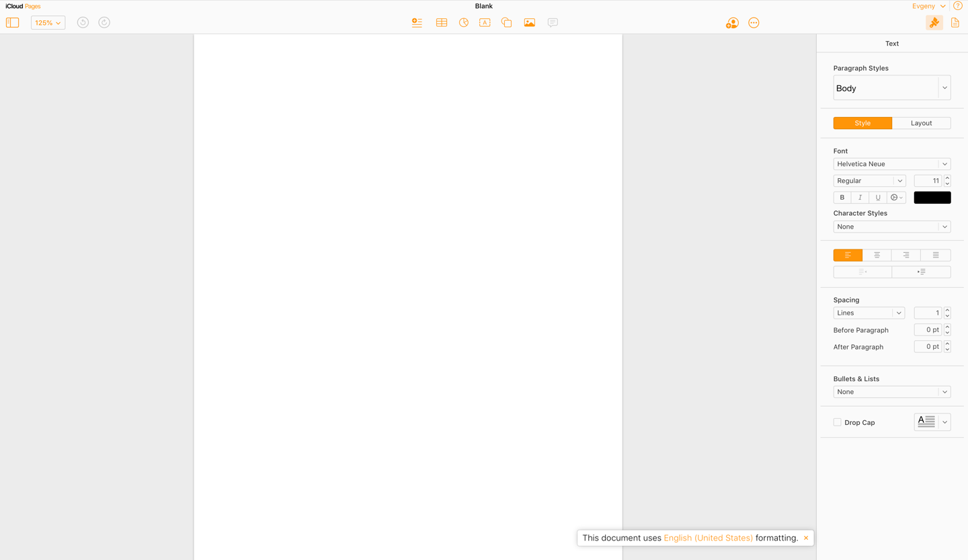This screenshot has height=560, width=968.
Task: Open the shapes picker
Action: pos(507,22)
